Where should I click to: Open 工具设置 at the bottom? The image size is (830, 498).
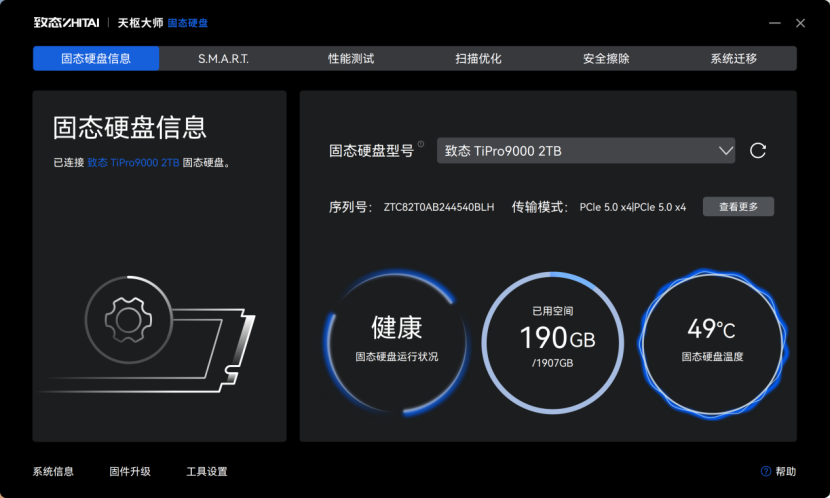pyautogui.click(x=207, y=471)
